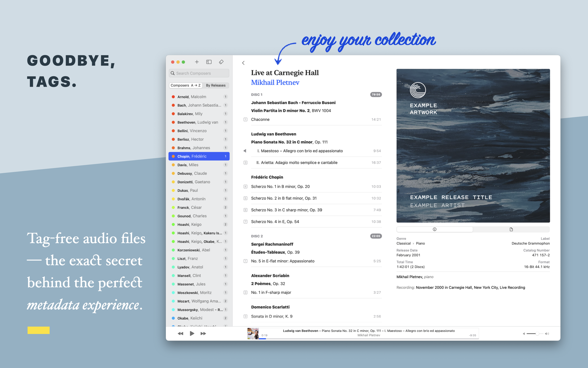Click track 4 icon beside Scherzo No. 1

coord(245,187)
